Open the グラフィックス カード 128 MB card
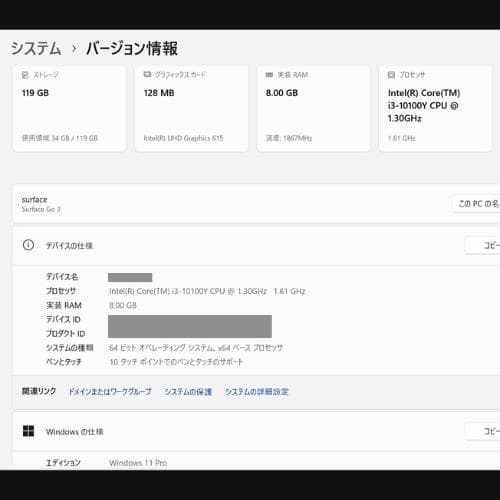 click(191, 108)
